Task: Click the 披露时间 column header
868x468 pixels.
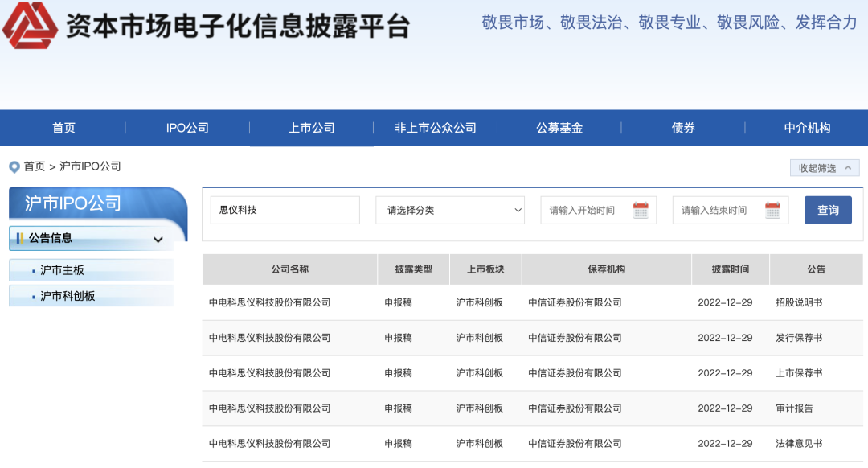Action: 730,269
